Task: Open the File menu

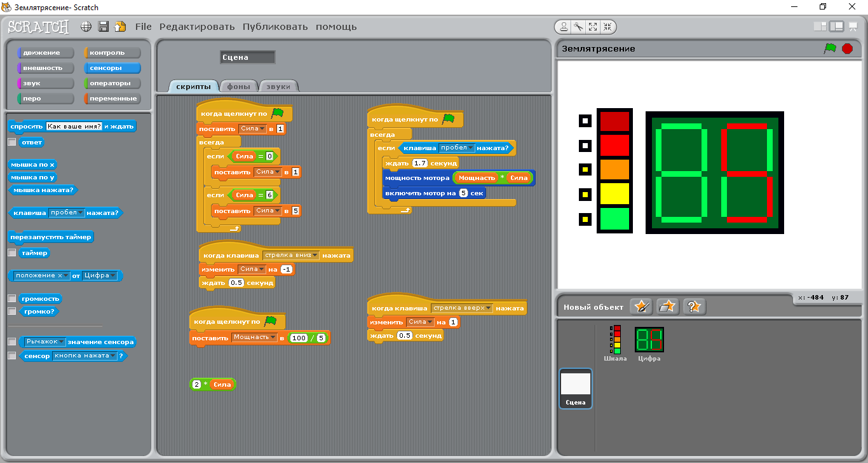Action: point(144,27)
